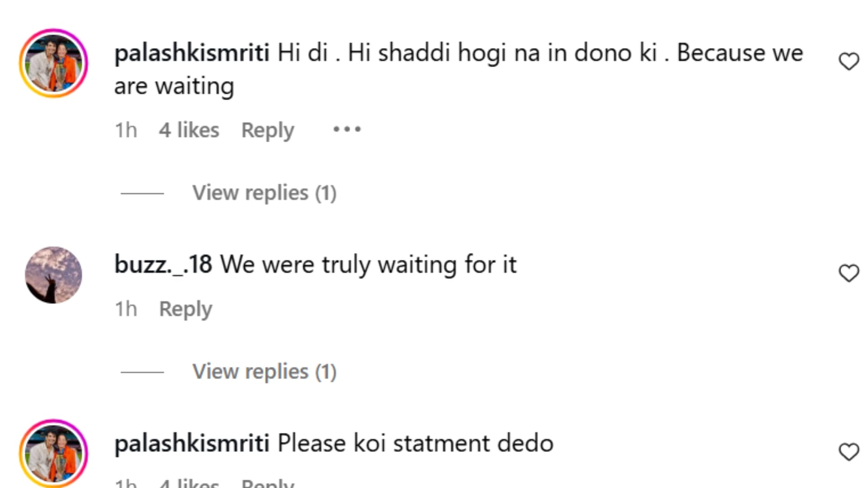Open the buzz._.18 username link

pos(163,264)
